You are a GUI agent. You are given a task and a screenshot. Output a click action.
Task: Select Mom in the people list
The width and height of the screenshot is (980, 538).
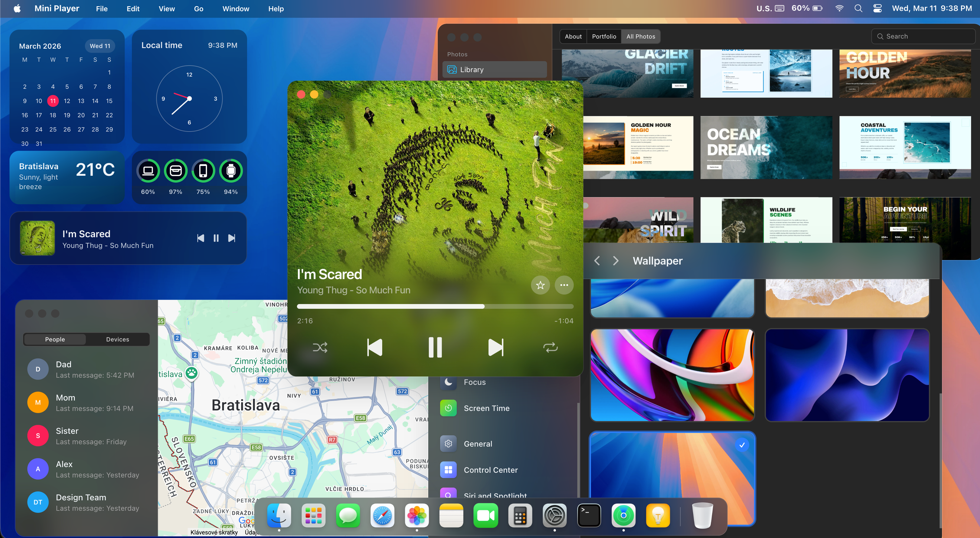click(86, 402)
